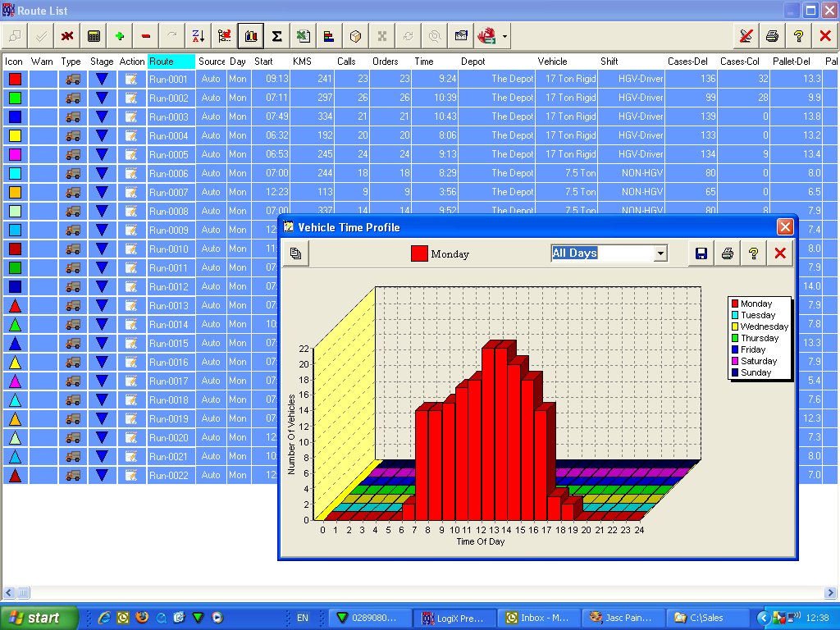Click the green plus add route icon
Viewport: 840px width, 630px height.
point(120,36)
